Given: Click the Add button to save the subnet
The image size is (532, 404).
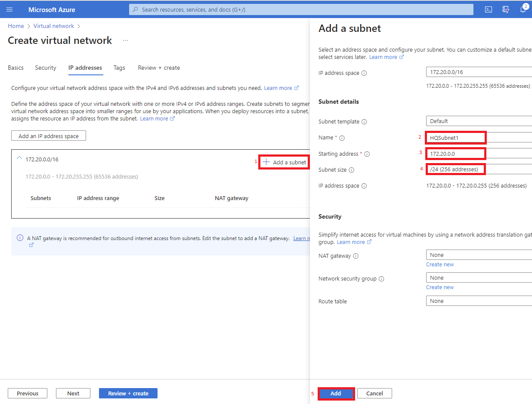Looking at the screenshot, I should [336, 393].
